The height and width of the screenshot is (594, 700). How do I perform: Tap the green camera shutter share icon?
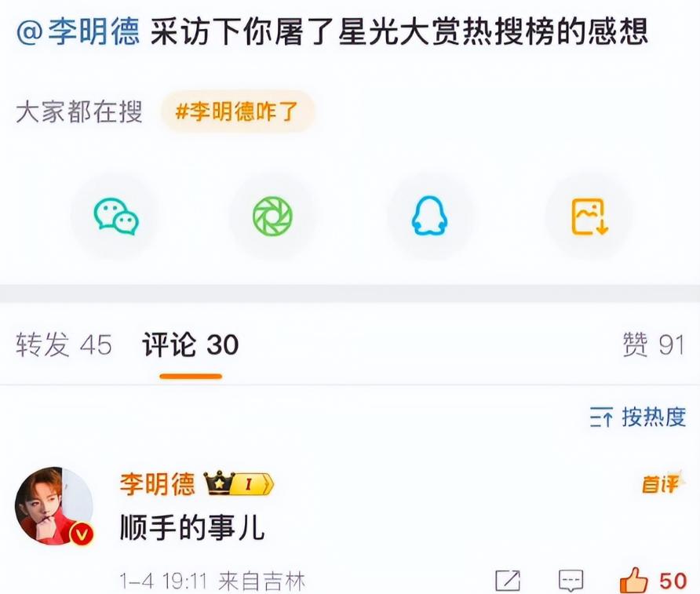pos(273,217)
